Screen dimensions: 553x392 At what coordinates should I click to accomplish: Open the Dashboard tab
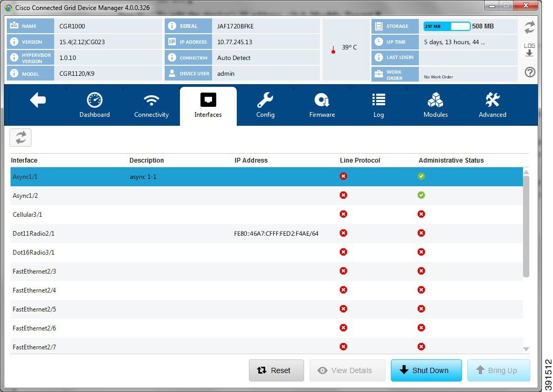[x=95, y=105]
